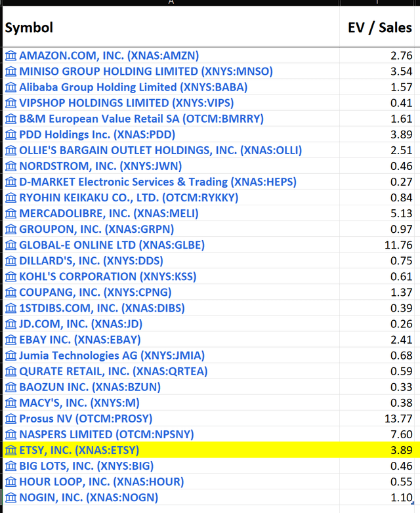Click the stock icon beside COUPANG, INC.

(x=10, y=293)
